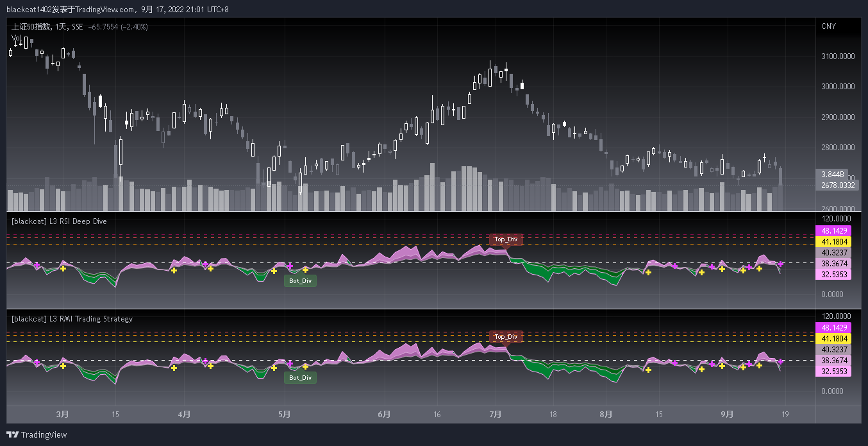Click the 19 date on time axis

click(x=785, y=414)
